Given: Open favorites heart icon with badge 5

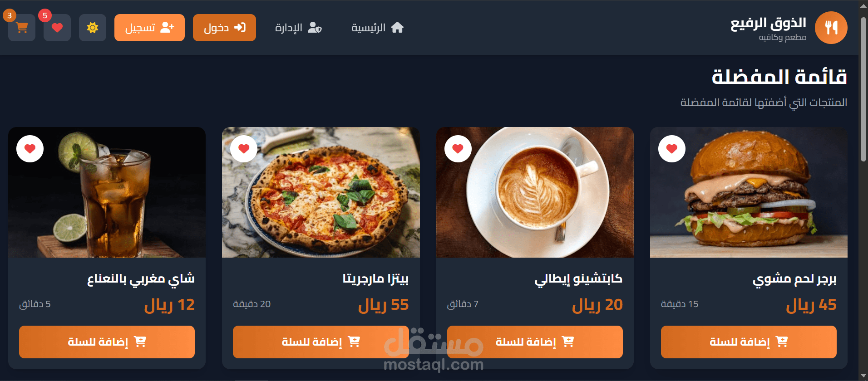Looking at the screenshot, I should (x=57, y=28).
